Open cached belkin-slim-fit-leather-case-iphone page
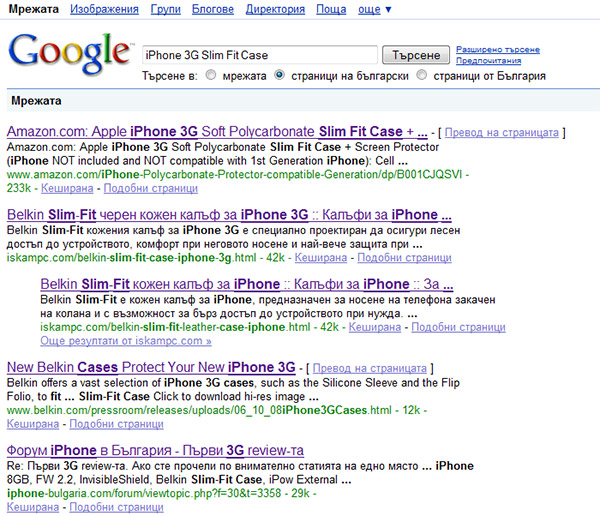The height and width of the screenshot is (516, 600). 375,327
